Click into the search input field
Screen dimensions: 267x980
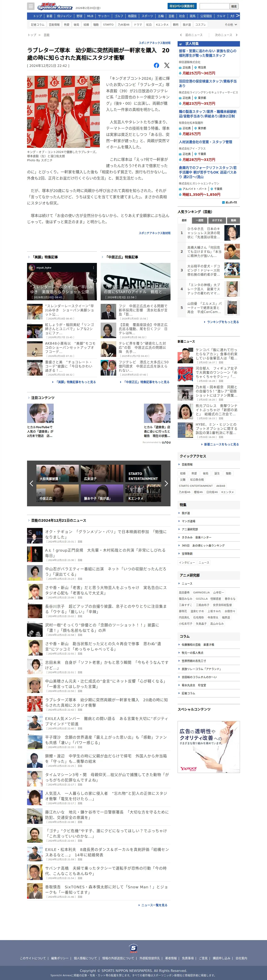pyautogui.click(x=215, y=6)
